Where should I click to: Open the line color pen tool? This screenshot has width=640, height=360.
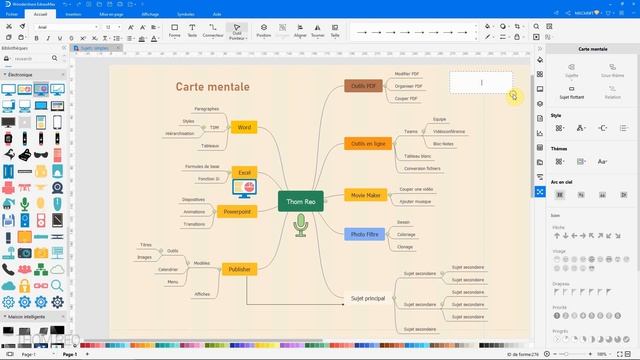coord(488,37)
